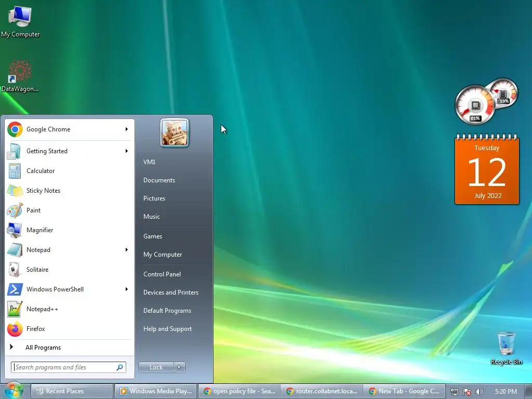
Task: Switch to Recent Places taskbar button
Action: (x=72, y=391)
